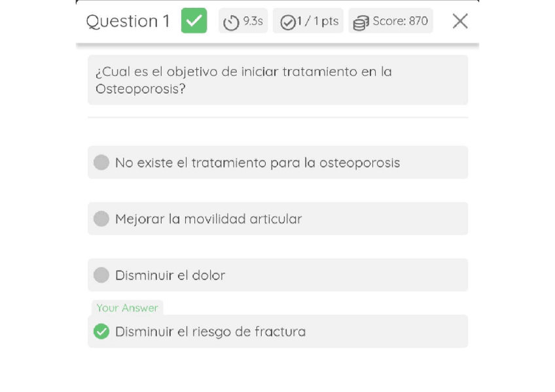Click the score coins icon
Viewport: 555px width, 392px height.
(x=361, y=24)
